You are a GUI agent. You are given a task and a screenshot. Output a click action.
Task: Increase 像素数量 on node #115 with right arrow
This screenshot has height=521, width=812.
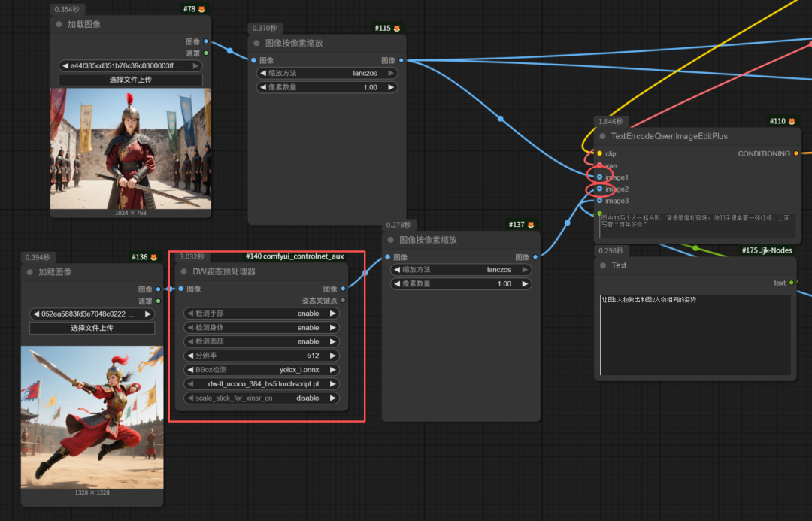pyautogui.click(x=391, y=87)
